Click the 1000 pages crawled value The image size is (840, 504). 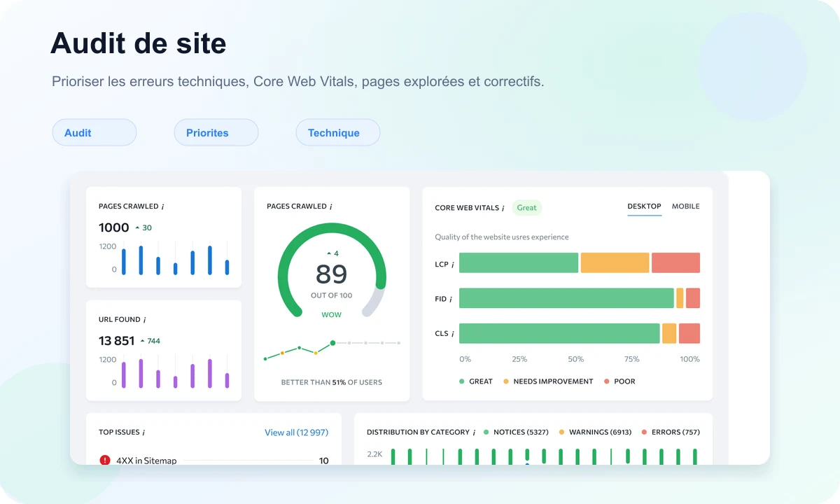pos(114,227)
